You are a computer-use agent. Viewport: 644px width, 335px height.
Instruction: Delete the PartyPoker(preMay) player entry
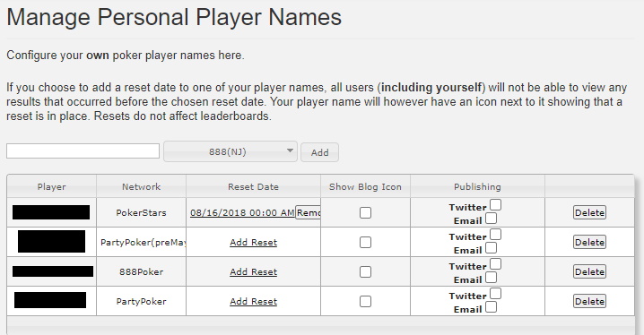(x=589, y=243)
